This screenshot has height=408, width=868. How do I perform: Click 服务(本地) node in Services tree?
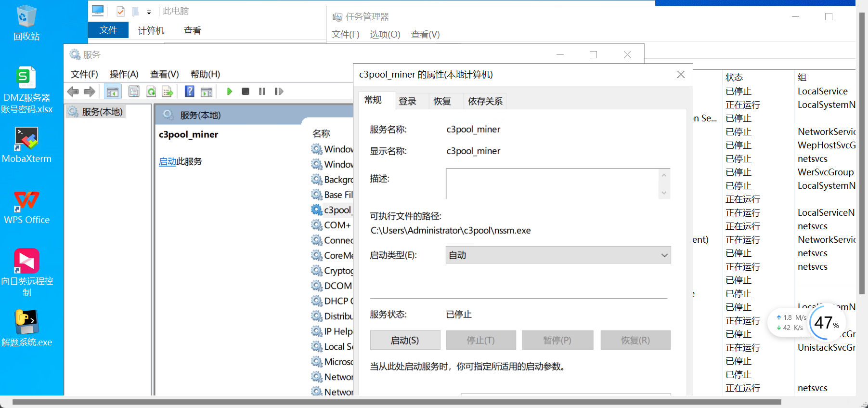coord(96,112)
